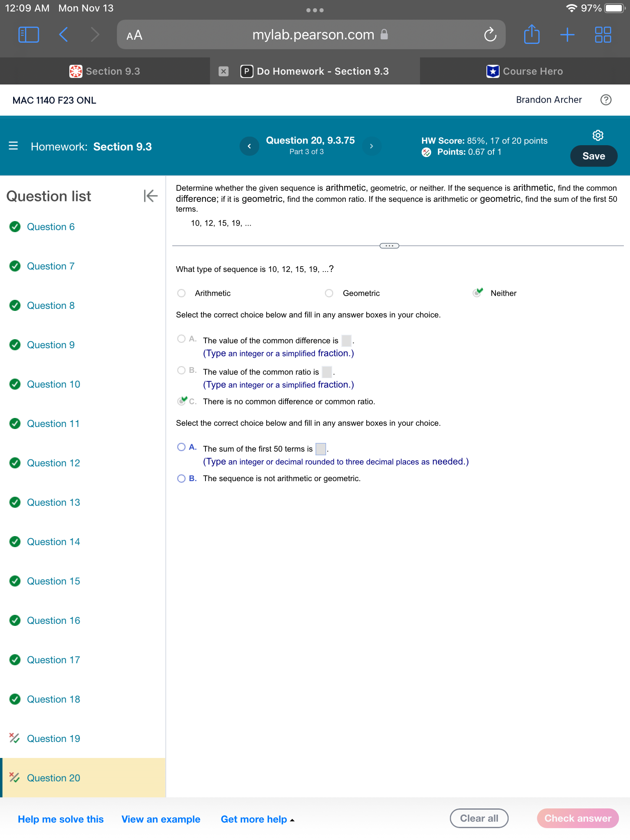Open Question 17 in the list
This screenshot has height=840, width=630.
pyautogui.click(x=53, y=660)
